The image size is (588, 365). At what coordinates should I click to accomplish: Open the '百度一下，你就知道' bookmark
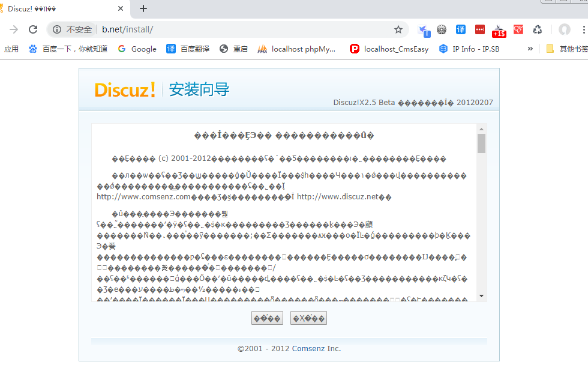68,49
